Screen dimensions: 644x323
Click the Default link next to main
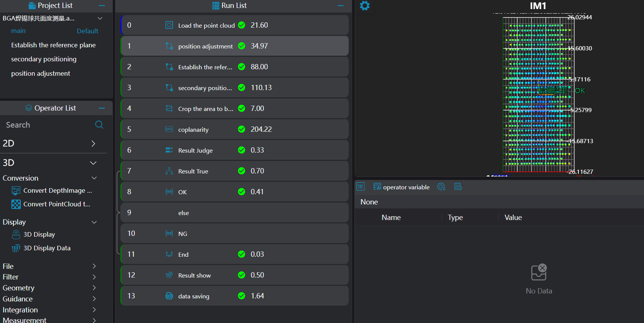point(87,31)
